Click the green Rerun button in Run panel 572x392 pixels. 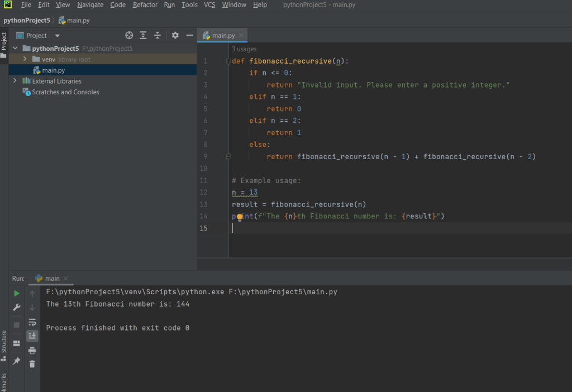pos(17,293)
